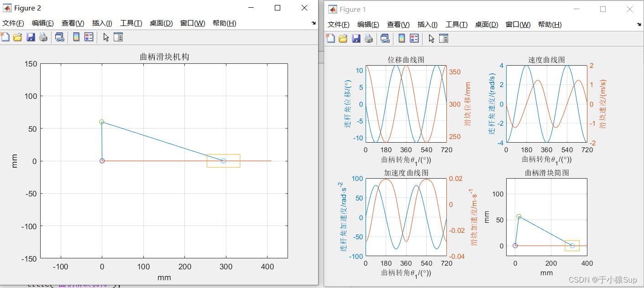Minimize the Figure 2 window

251,8
